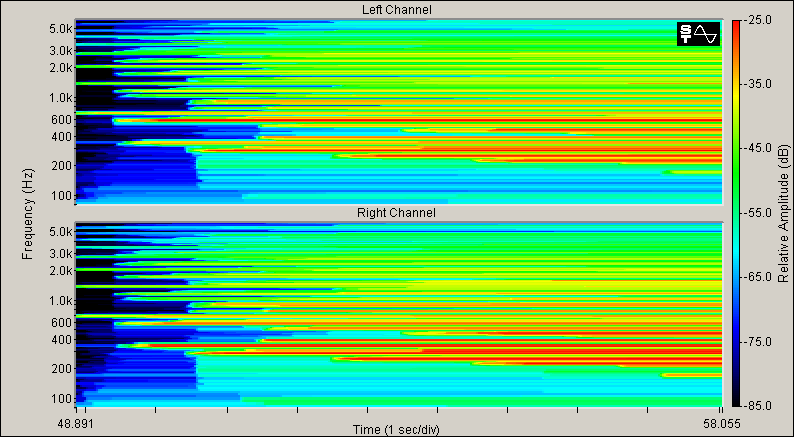Click the -65.0 value on amplitude scale

tap(757, 277)
